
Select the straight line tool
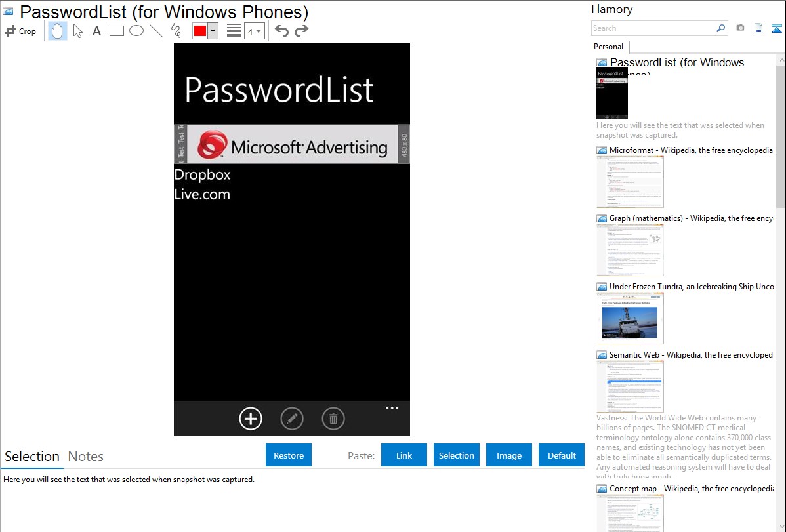[156, 31]
